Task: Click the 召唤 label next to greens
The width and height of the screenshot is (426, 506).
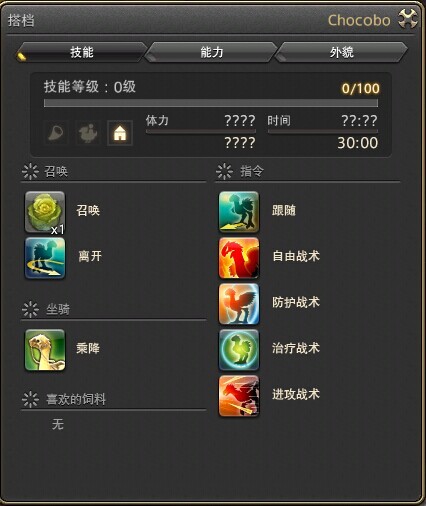Action: click(88, 210)
